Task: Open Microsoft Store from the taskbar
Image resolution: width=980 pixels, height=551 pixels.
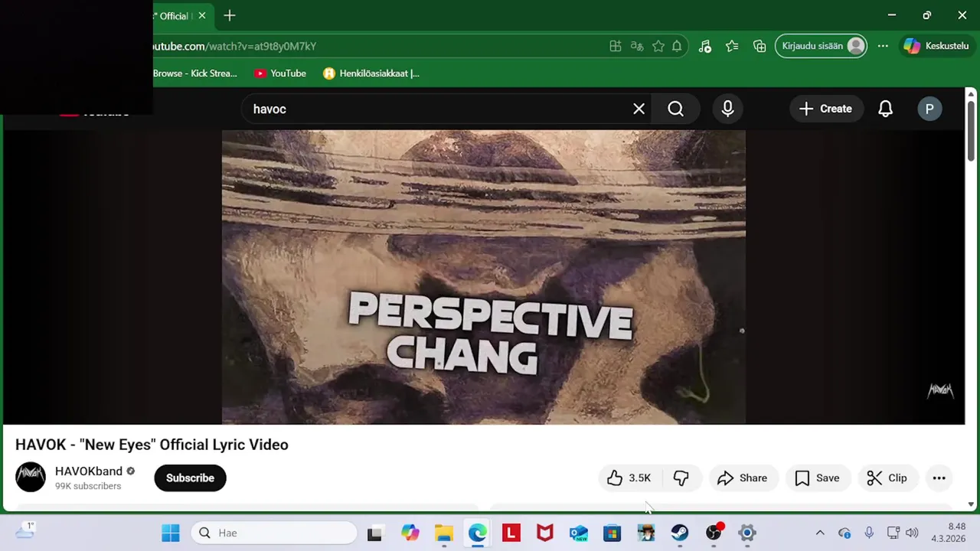Action: tap(612, 533)
